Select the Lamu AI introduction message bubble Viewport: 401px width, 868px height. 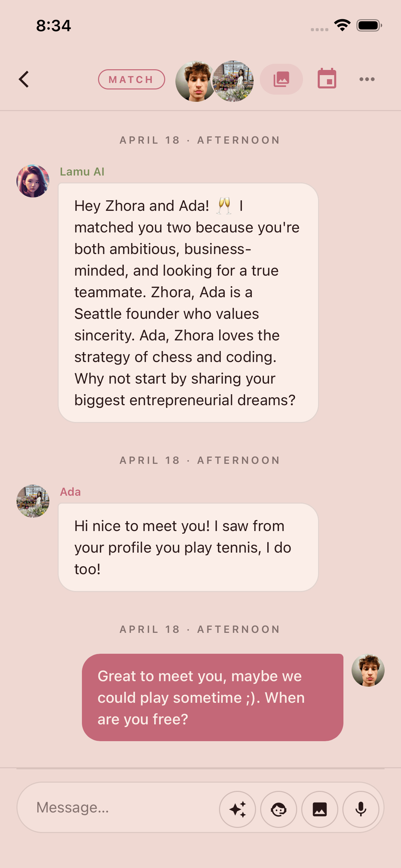click(188, 303)
